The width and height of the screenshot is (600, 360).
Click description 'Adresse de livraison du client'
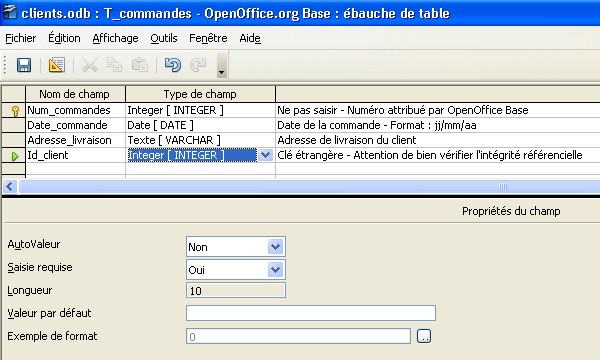tap(347, 140)
